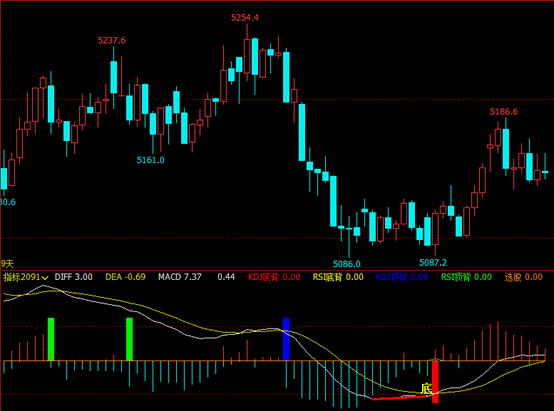Viewport: 554px width, 411px height.
Task: Select the blue KDJ顶背 indicator label
Action: 402,277
